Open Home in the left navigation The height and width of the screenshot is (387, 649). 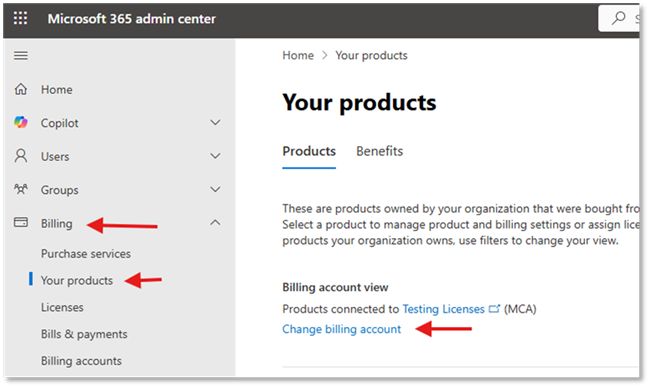(x=57, y=89)
